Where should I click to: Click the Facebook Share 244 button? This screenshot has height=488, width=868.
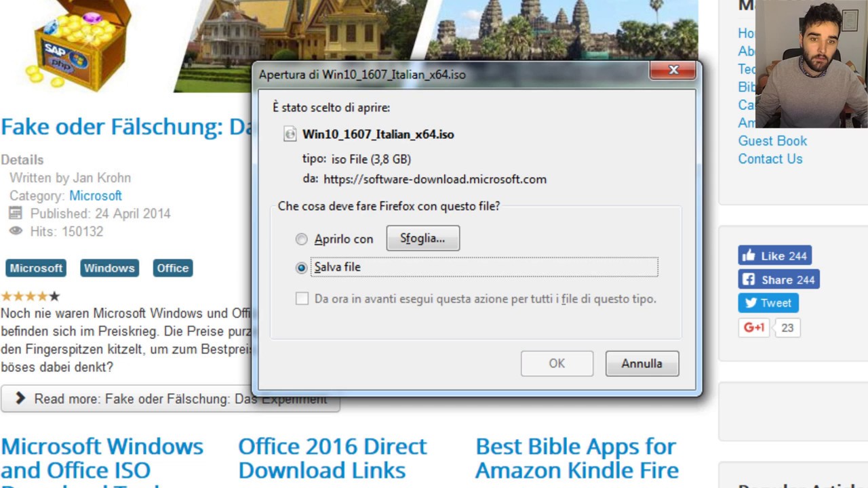pyautogui.click(x=778, y=279)
